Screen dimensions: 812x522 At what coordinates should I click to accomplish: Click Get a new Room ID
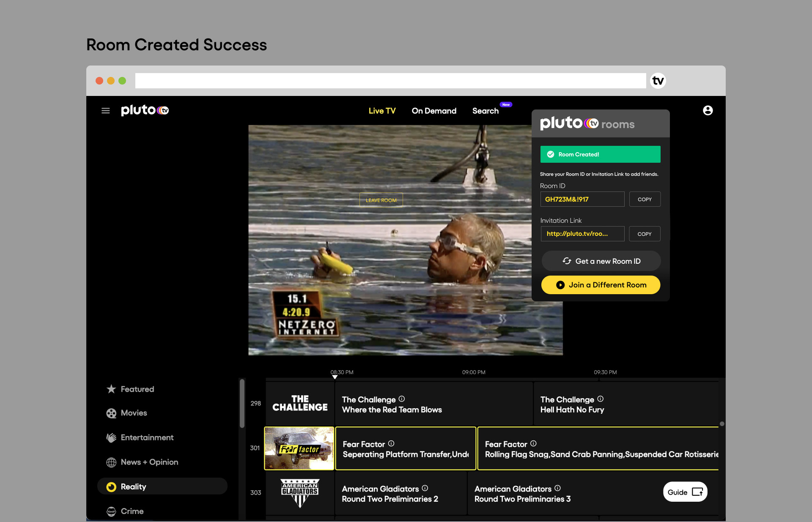pyautogui.click(x=601, y=261)
